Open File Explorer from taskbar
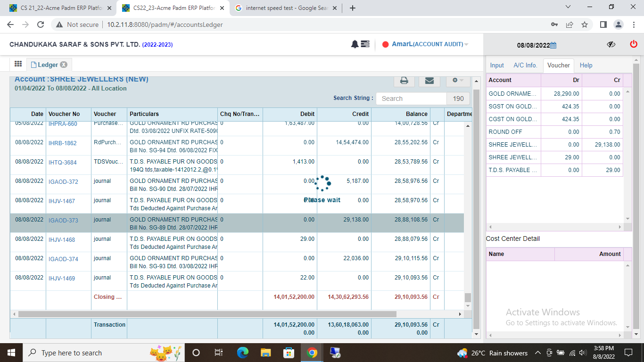The image size is (644, 362). 266,353
